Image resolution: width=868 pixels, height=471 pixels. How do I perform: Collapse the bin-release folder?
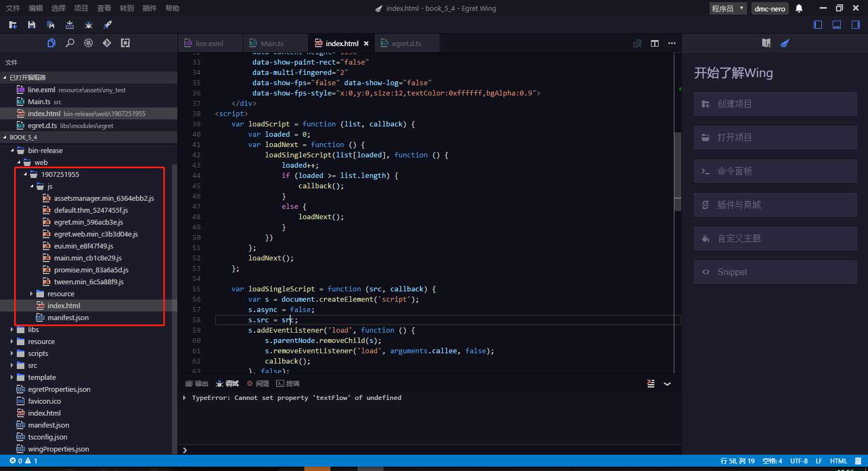click(x=12, y=150)
